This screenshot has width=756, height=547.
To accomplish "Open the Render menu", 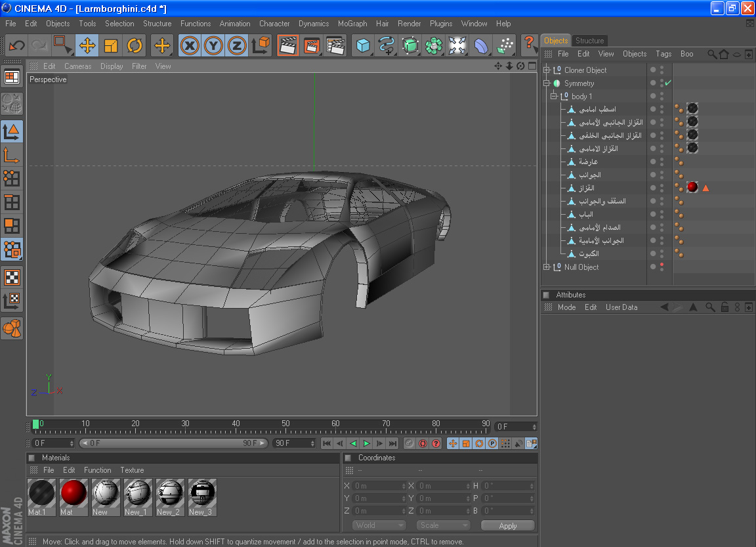I will pyautogui.click(x=409, y=24).
